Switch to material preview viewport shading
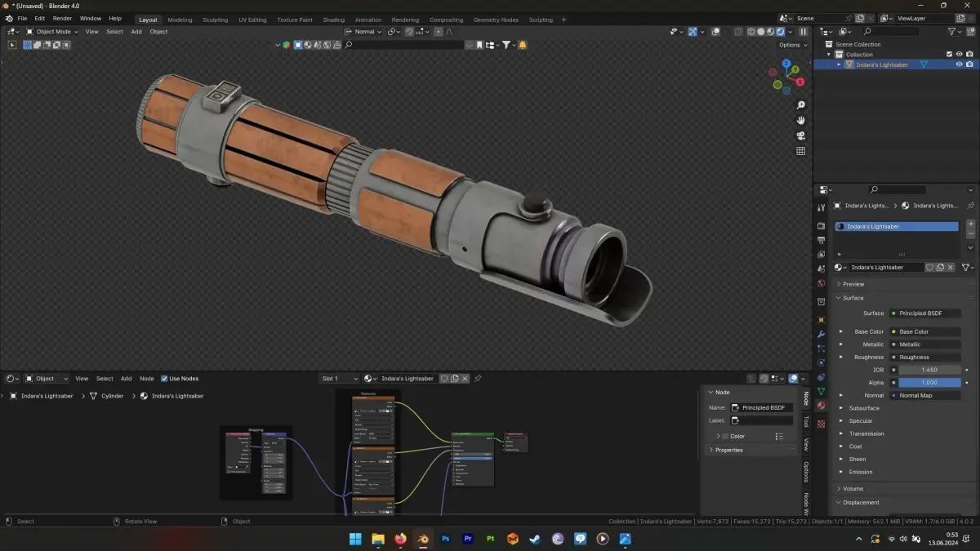This screenshot has height=551, width=980. coord(770,32)
